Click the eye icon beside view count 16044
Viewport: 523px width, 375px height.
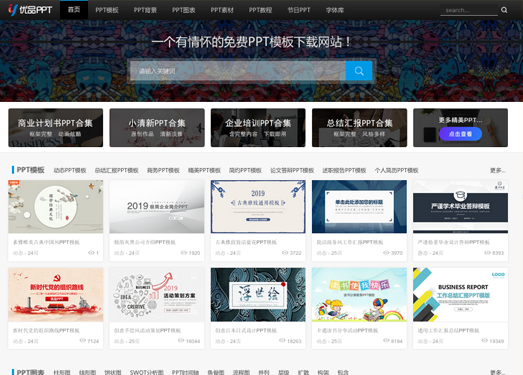click(x=181, y=341)
